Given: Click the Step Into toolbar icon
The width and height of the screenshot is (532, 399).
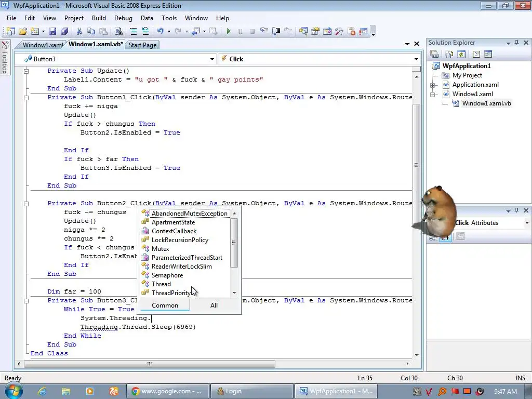Looking at the screenshot, I should [264, 31].
